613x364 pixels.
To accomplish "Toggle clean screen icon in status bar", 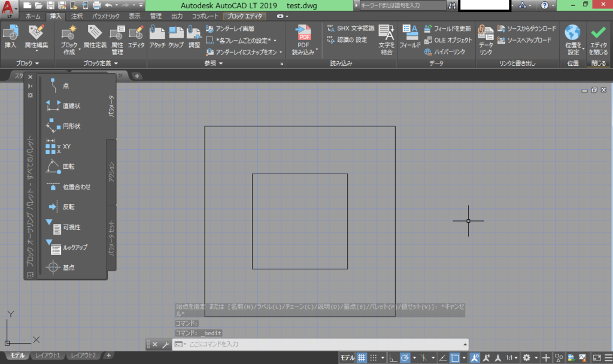I will click(x=597, y=357).
